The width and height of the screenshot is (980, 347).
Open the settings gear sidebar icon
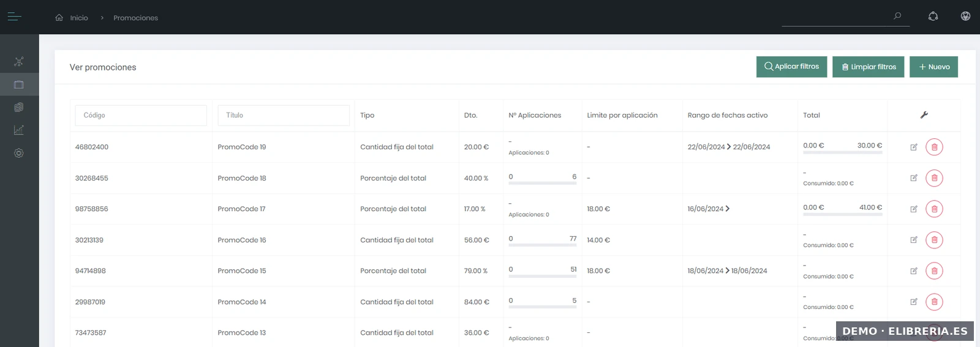coord(19,153)
